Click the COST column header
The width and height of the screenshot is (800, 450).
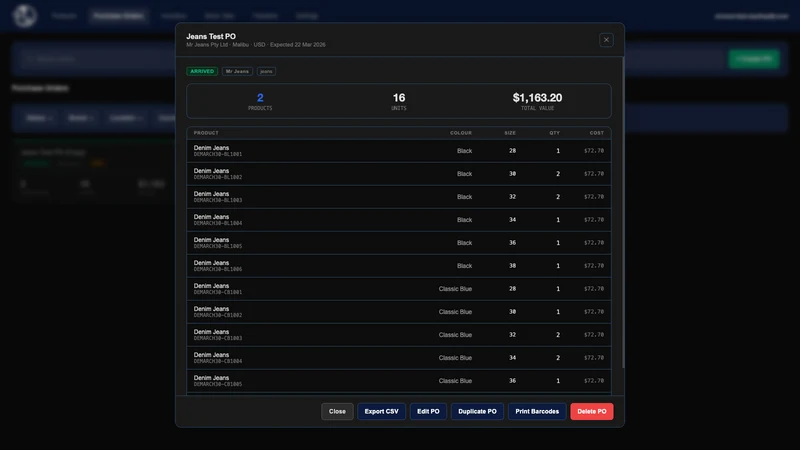(596, 133)
